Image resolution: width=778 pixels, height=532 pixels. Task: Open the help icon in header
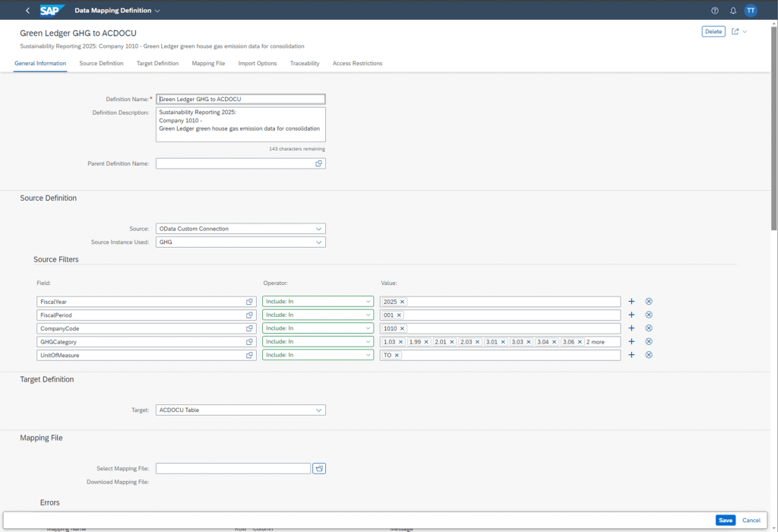pos(714,11)
